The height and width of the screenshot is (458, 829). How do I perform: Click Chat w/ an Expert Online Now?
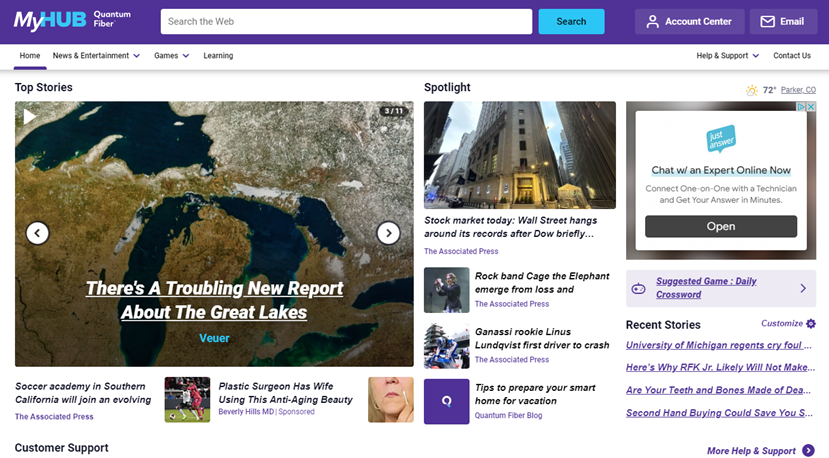(x=721, y=170)
